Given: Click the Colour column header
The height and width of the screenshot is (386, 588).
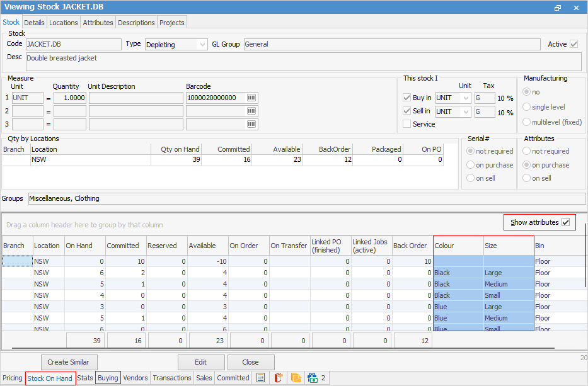Looking at the screenshot, I should click(x=458, y=246).
